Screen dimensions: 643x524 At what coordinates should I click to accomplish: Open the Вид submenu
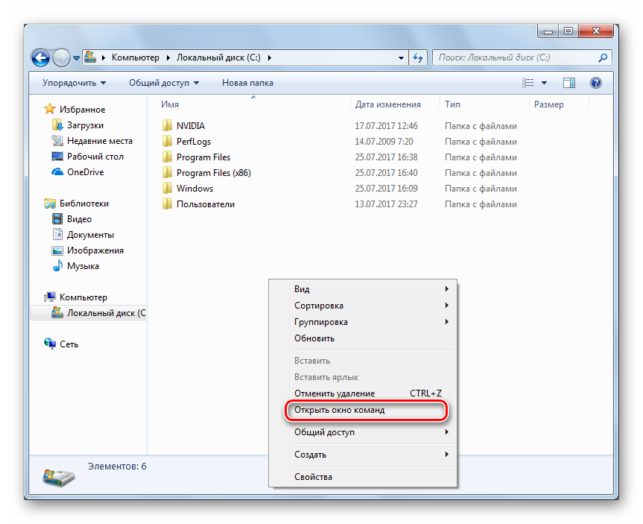pos(363,289)
